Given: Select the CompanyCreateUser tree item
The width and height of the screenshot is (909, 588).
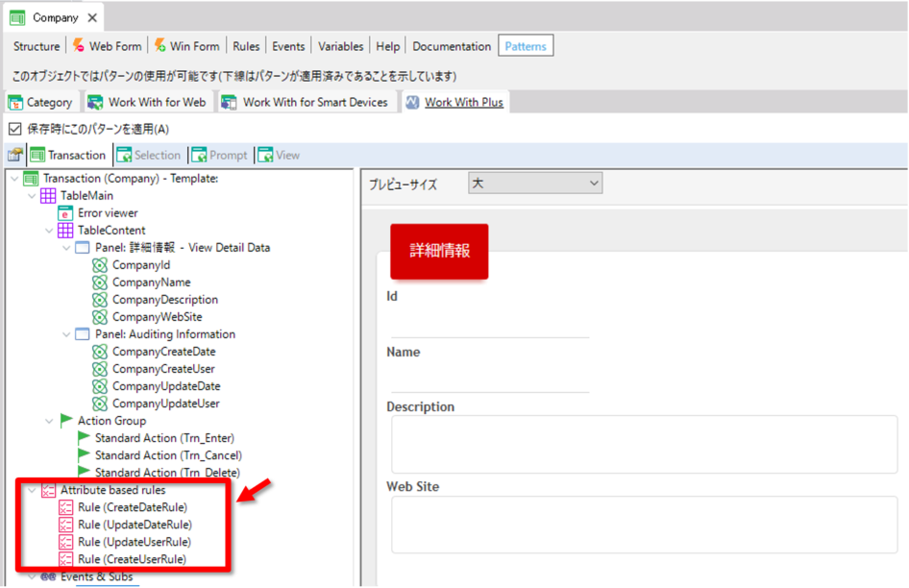Looking at the screenshot, I should (x=163, y=369).
